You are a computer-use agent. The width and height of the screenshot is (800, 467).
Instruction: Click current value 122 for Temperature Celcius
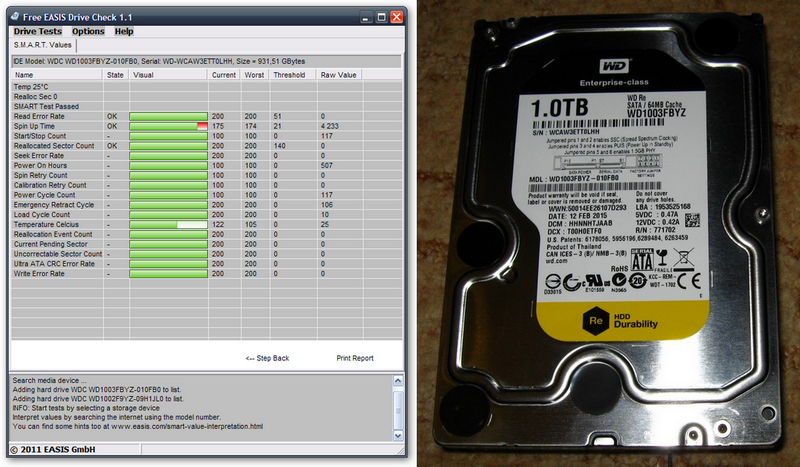[218, 225]
